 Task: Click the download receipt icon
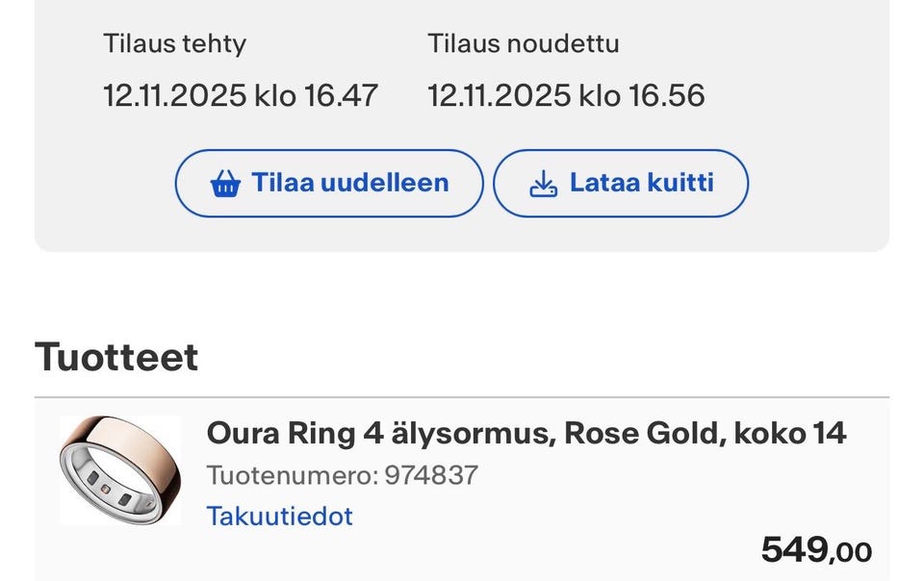[x=544, y=183]
